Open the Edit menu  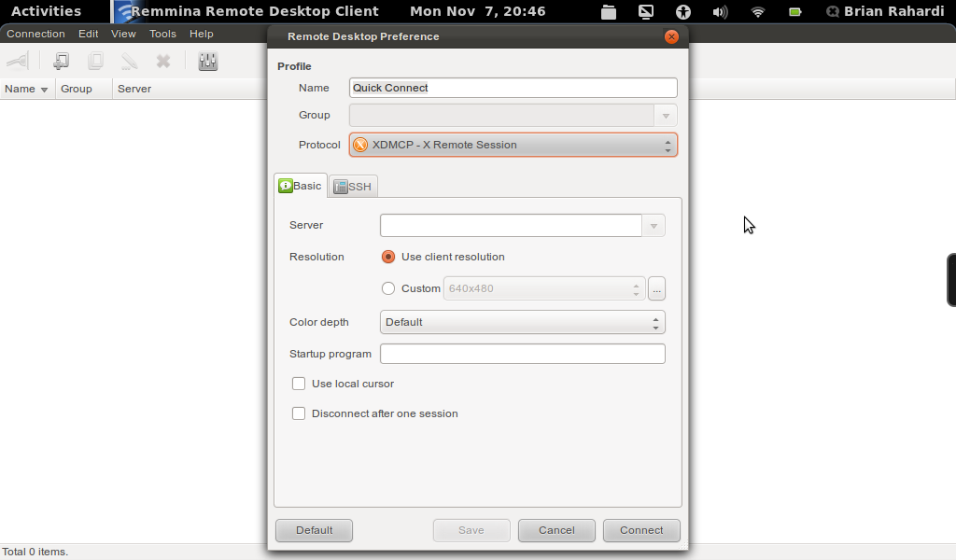tap(89, 34)
